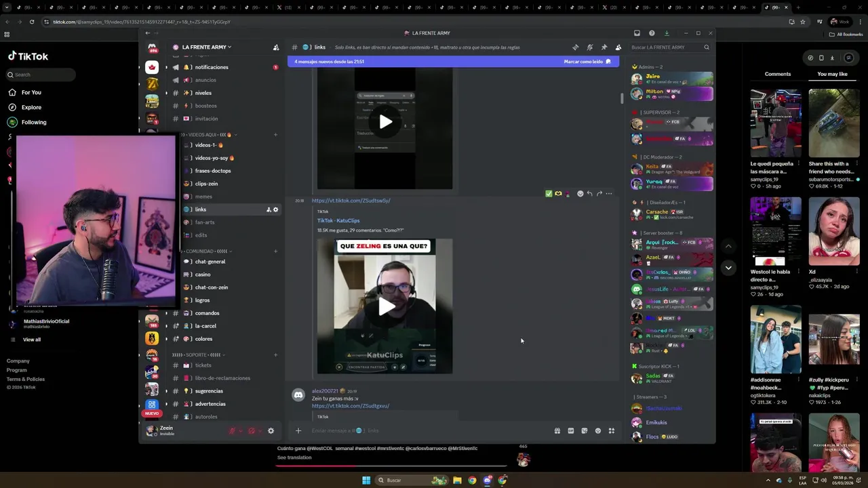Open Discord direct messages home icon
This screenshot has width=868, height=488.
click(152, 47)
